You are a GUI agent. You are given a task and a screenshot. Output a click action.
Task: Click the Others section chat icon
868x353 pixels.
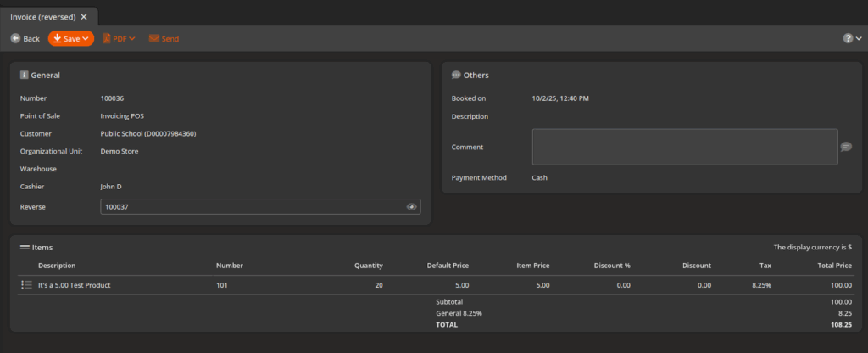456,76
